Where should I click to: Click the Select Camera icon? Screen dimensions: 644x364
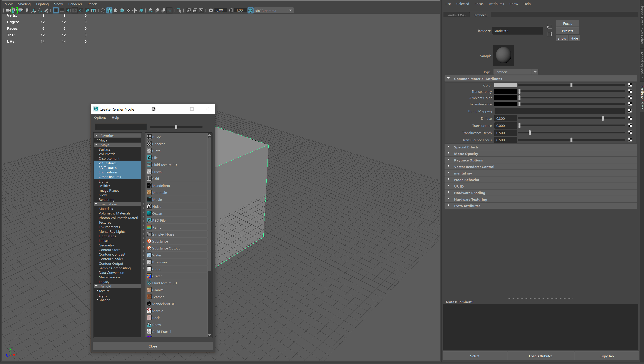(x=8, y=10)
